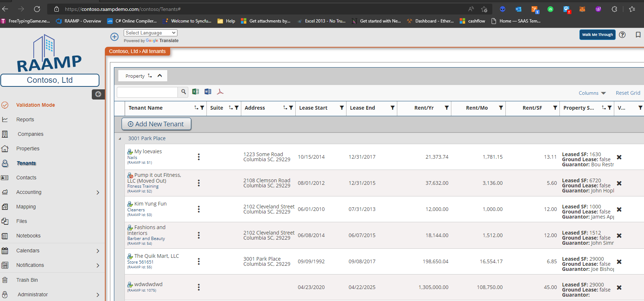Click Add New Tenant button
This screenshot has width=644, height=301.
[x=156, y=124]
